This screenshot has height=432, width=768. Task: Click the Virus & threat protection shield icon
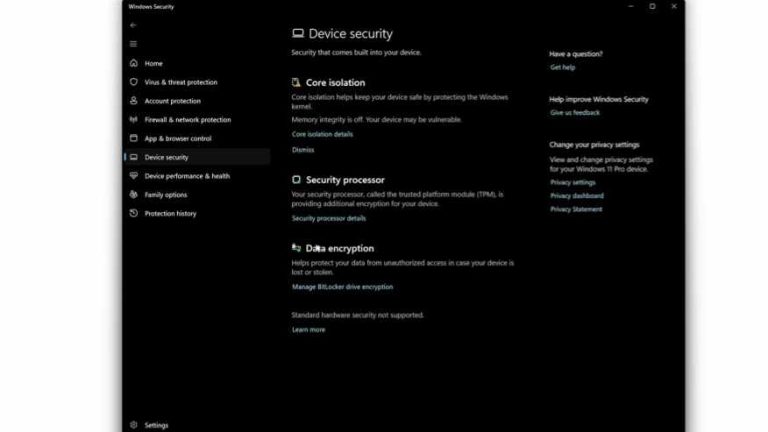pos(133,82)
